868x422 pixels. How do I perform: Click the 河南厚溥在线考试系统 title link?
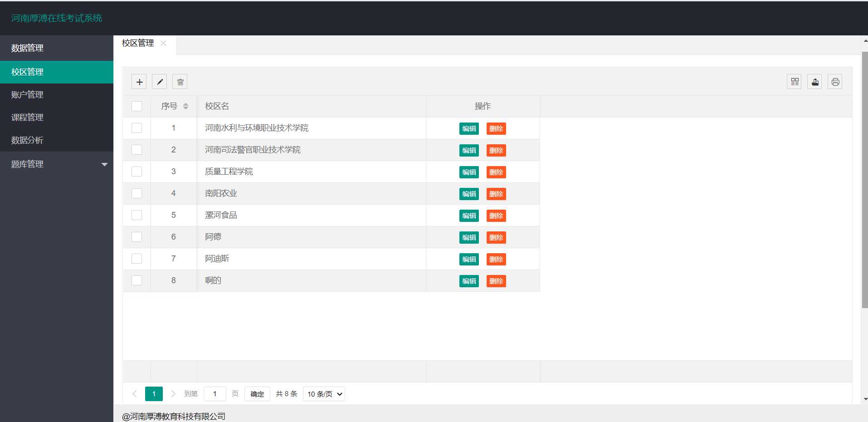pos(57,18)
